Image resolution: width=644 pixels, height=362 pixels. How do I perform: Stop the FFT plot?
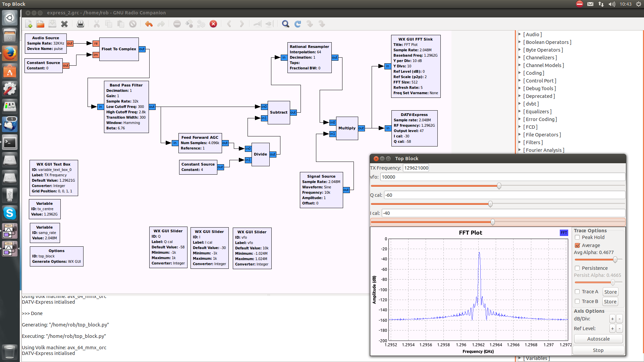tap(598, 350)
